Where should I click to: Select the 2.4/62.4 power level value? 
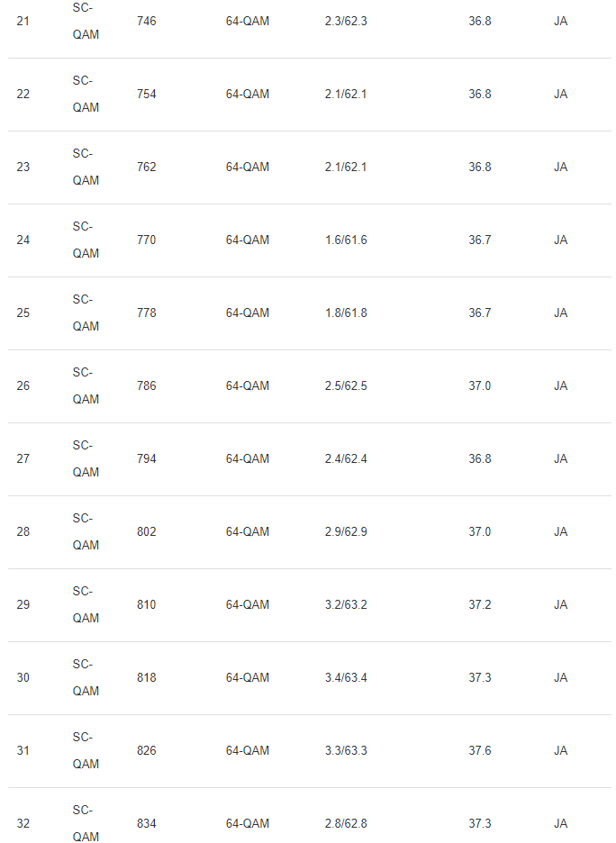[346, 458]
